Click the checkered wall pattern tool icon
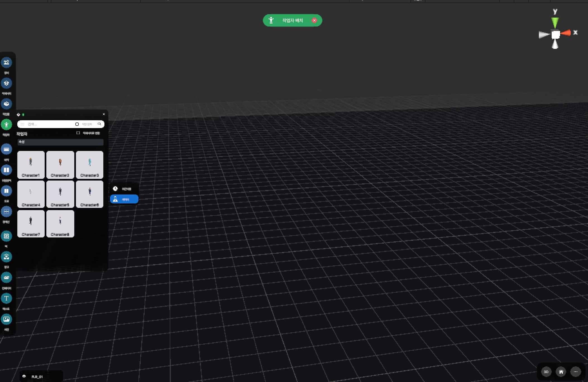Screen dimensions: 588x382 (x=6, y=236)
